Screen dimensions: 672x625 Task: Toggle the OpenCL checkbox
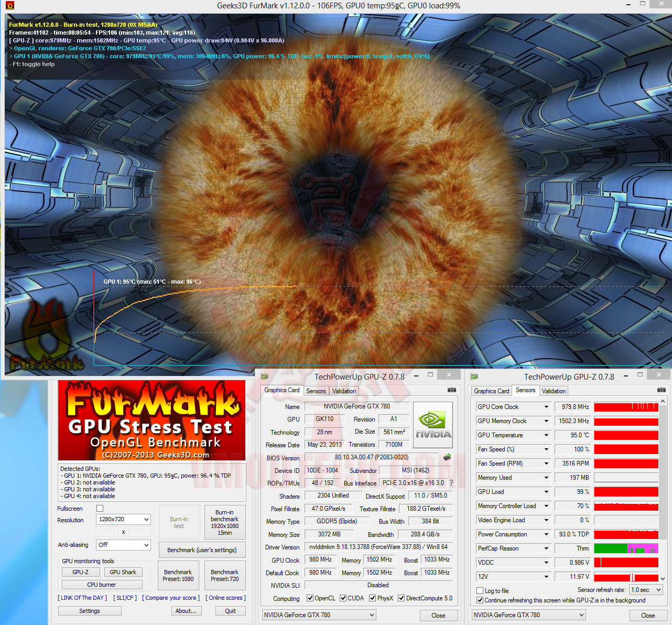(x=310, y=598)
